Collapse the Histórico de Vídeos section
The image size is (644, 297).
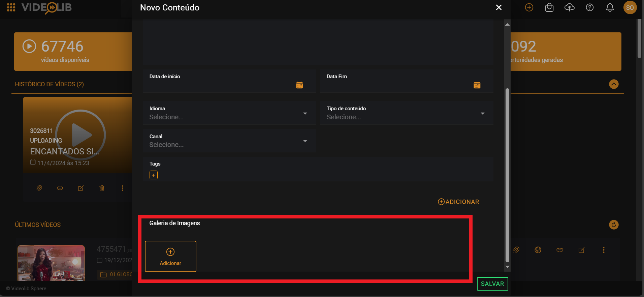(x=614, y=84)
